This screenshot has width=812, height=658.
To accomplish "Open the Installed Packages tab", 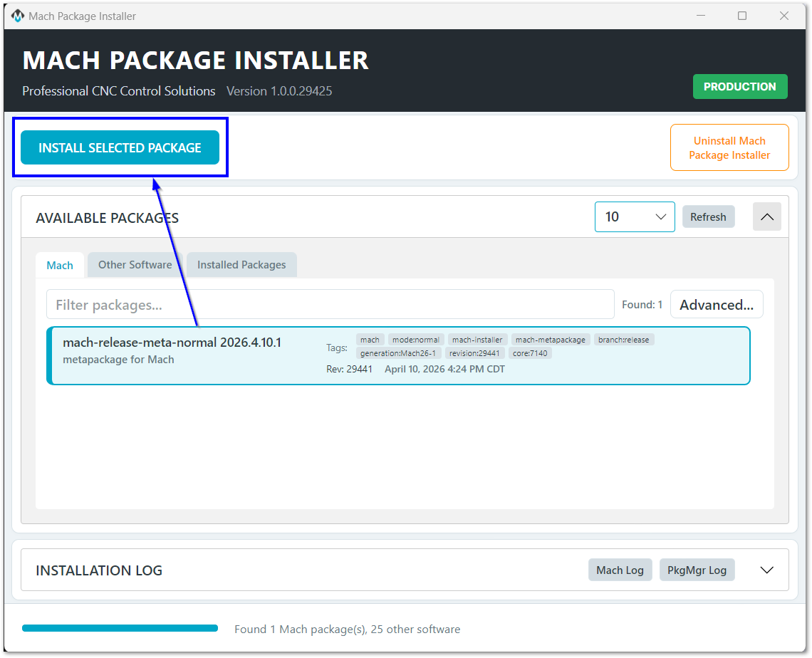I will (241, 264).
